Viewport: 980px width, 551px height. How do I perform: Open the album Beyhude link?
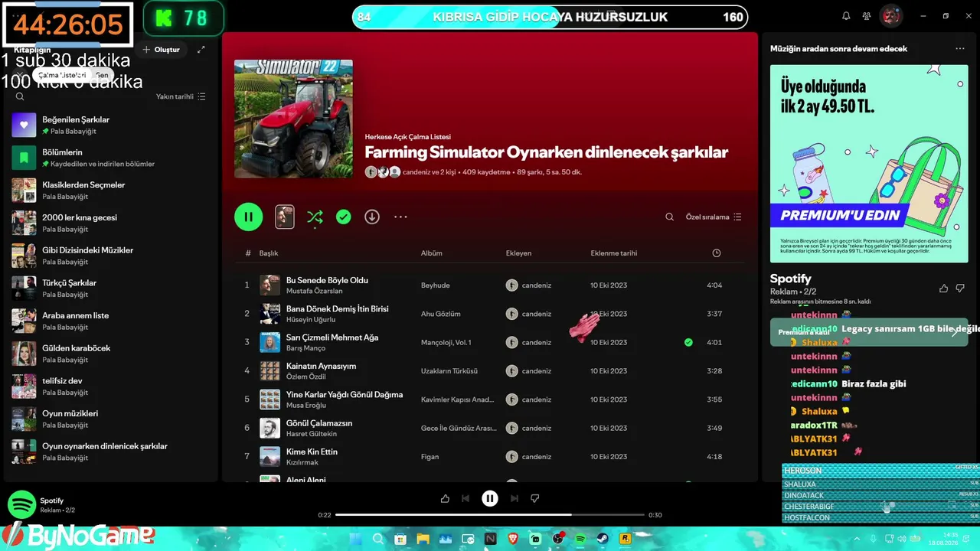click(435, 285)
